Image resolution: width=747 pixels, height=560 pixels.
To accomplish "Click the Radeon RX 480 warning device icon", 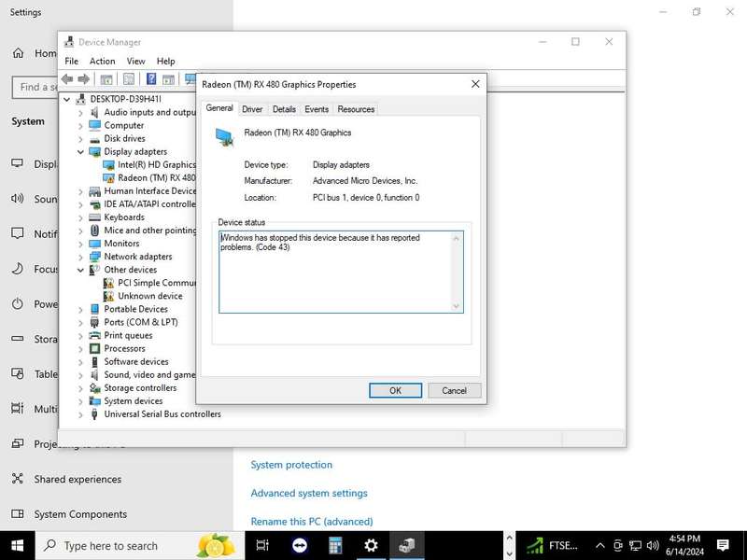I will [x=108, y=178].
